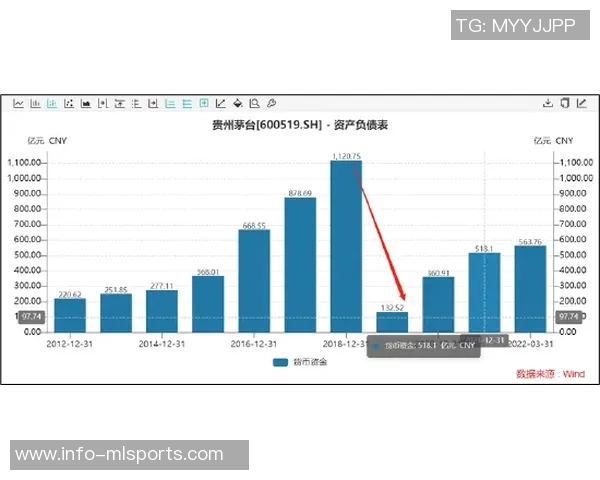Click the bar labeled 563.76

530,289
